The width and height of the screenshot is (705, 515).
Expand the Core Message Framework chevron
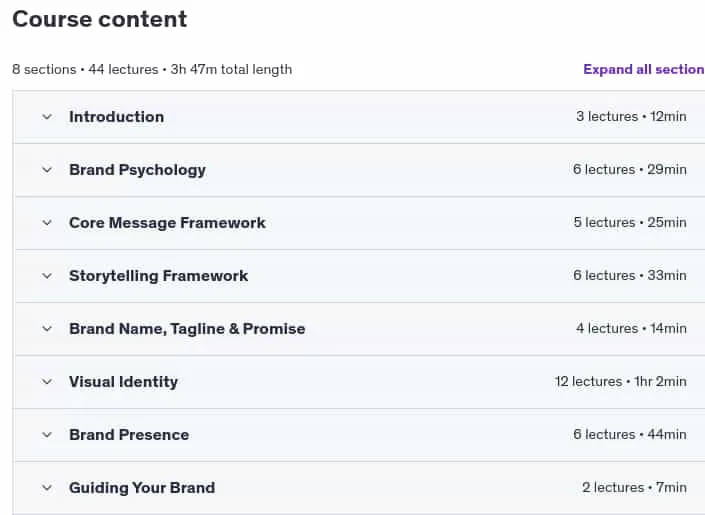[x=47, y=223]
